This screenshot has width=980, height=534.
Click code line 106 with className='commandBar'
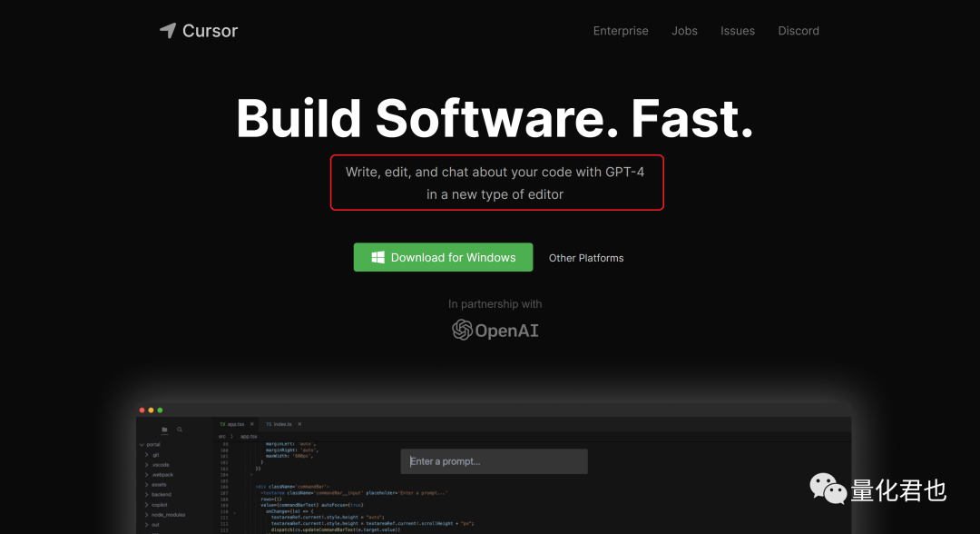point(292,487)
